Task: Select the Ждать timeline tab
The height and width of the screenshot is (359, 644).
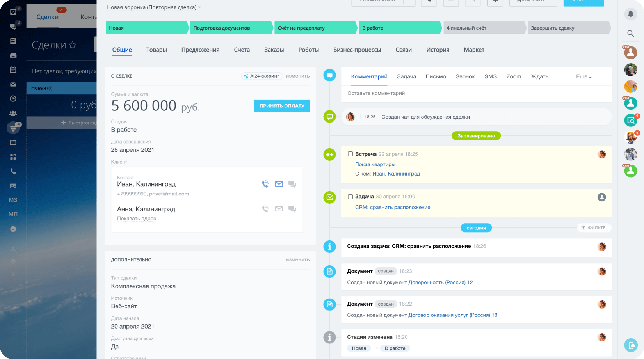Action: [x=539, y=77]
